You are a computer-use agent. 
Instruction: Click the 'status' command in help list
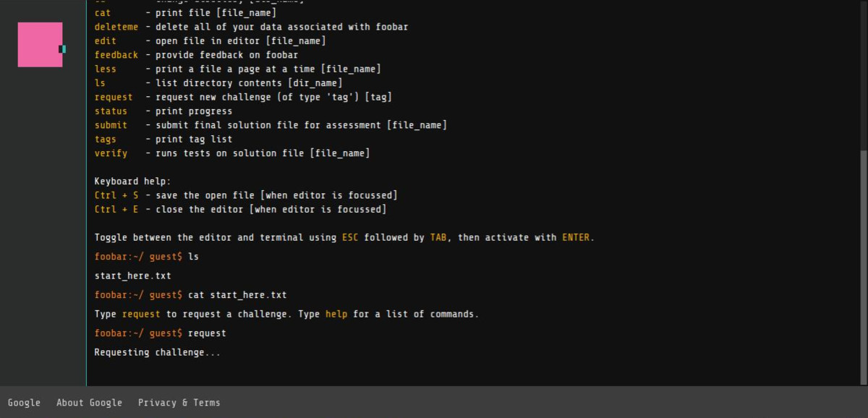(111, 111)
